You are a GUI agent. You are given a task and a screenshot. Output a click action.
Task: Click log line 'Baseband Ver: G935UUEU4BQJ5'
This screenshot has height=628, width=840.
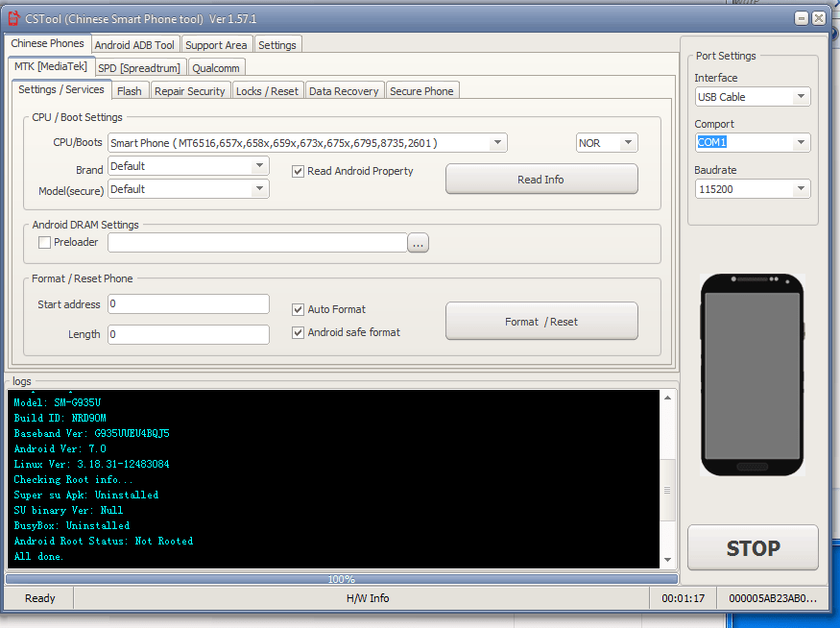91,433
